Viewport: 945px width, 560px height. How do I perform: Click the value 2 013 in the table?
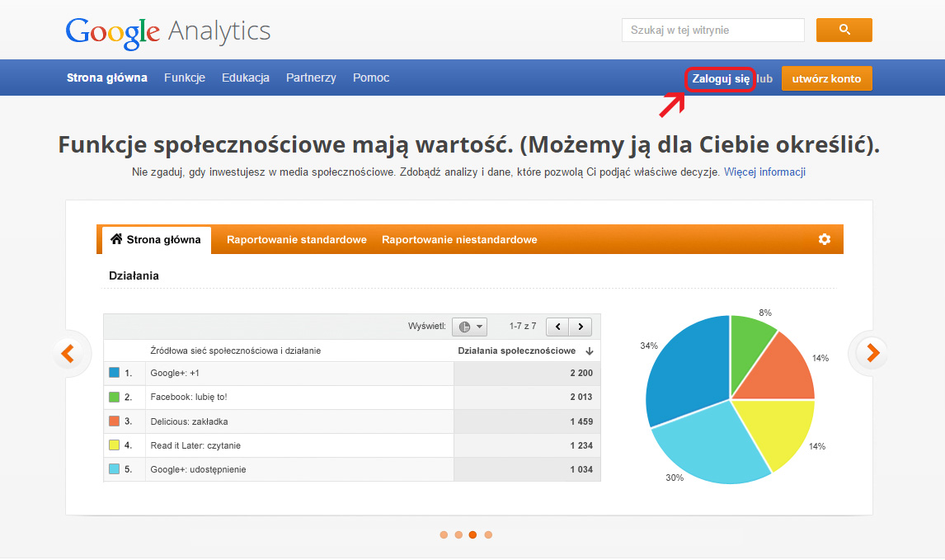pyautogui.click(x=581, y=398)
